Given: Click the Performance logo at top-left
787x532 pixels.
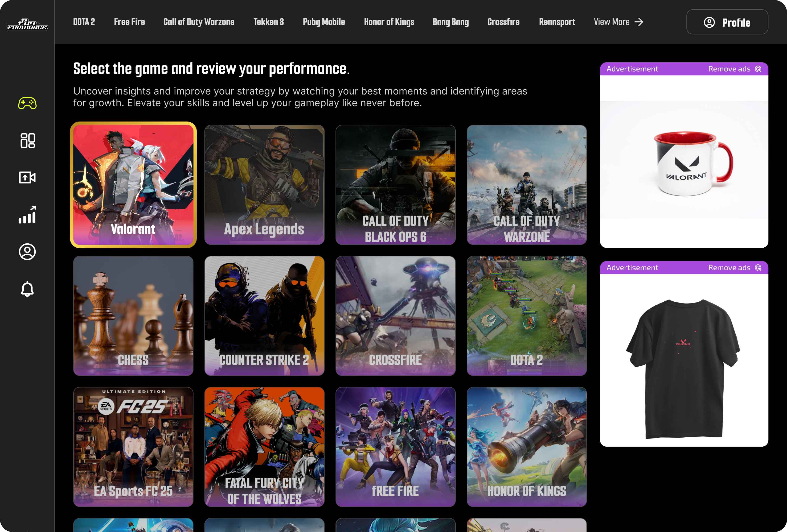Looking at the screenshot, I should point(27,25).
